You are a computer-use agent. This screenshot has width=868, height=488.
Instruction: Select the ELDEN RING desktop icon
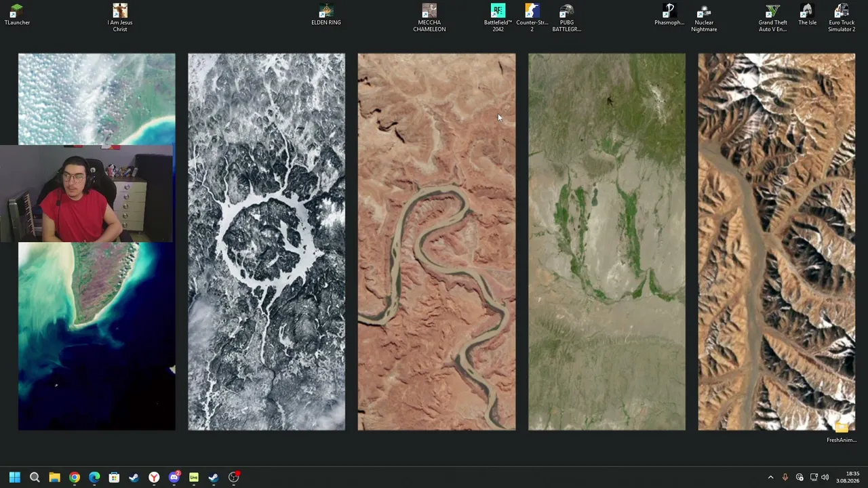click(x=326, y=14)
